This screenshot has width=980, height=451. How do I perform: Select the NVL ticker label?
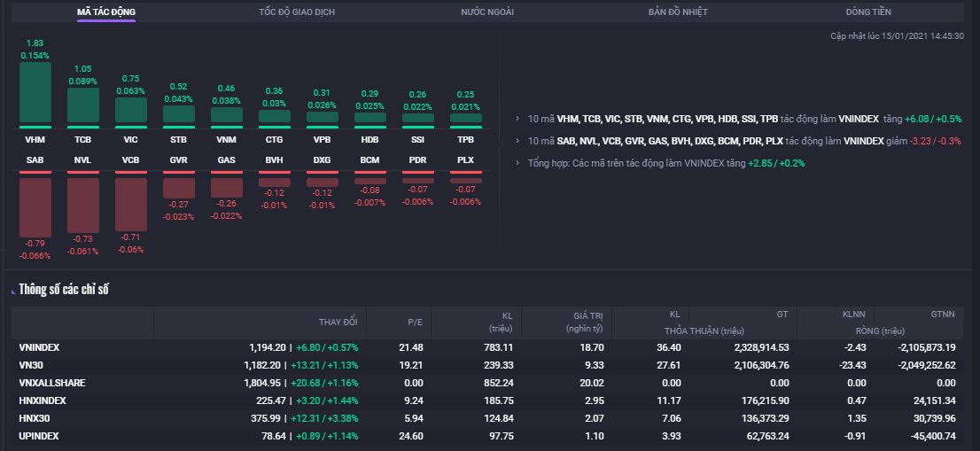pyautogui.click(x=83, y=159)
